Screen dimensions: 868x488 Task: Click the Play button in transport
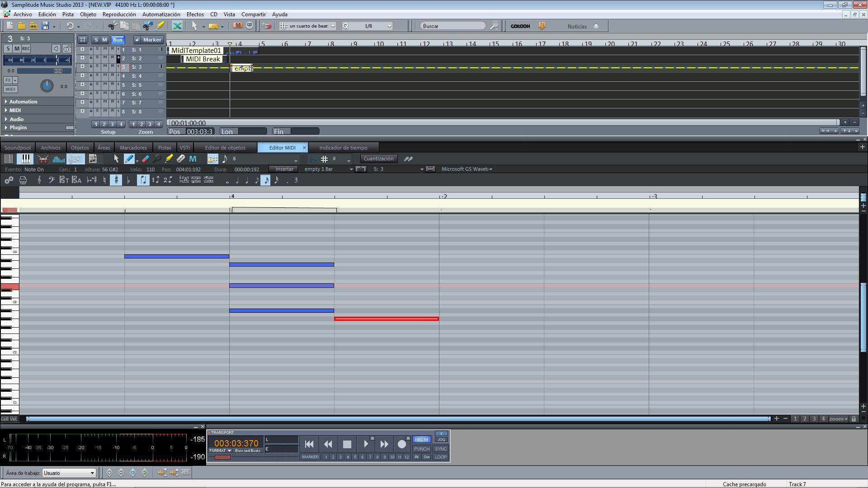[x=366, y=444]
